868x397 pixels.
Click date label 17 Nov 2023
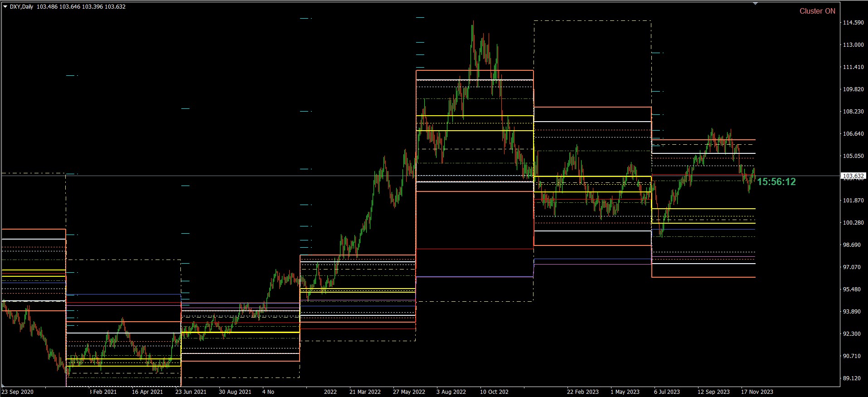point(757,392)
